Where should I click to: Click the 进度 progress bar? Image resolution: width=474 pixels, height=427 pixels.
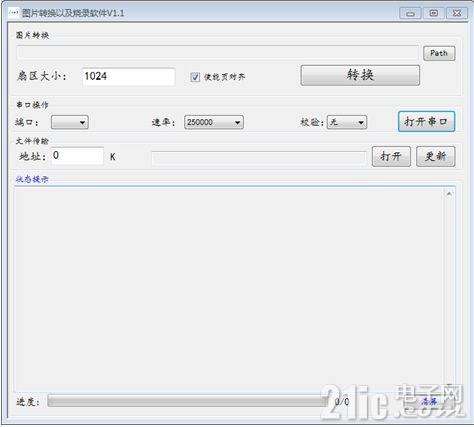188,401
